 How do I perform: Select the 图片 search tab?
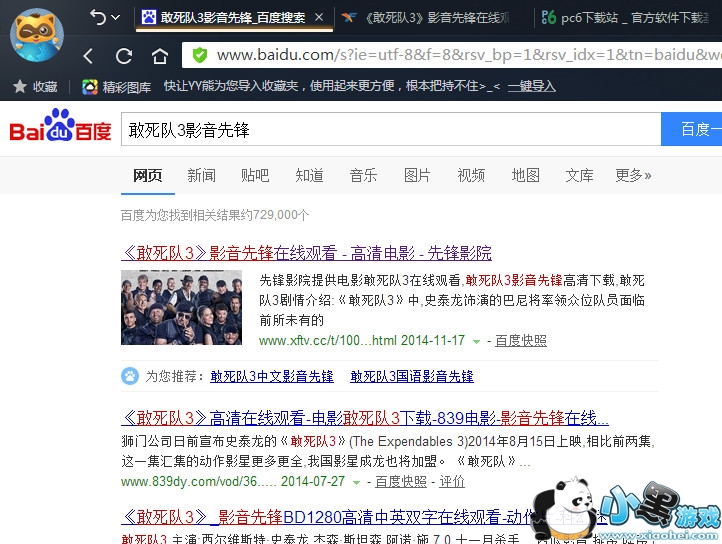pos(417,175)
